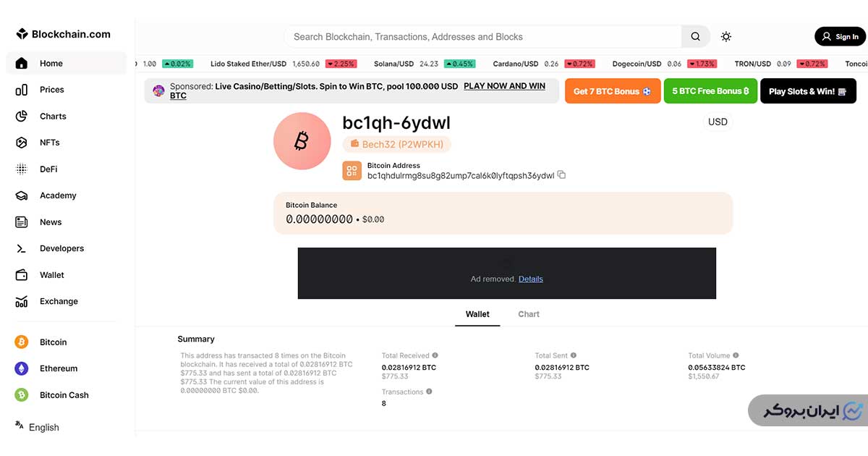
Task: Select the Wallet tab
Action: pyautogui.click(x=477, y=314)
